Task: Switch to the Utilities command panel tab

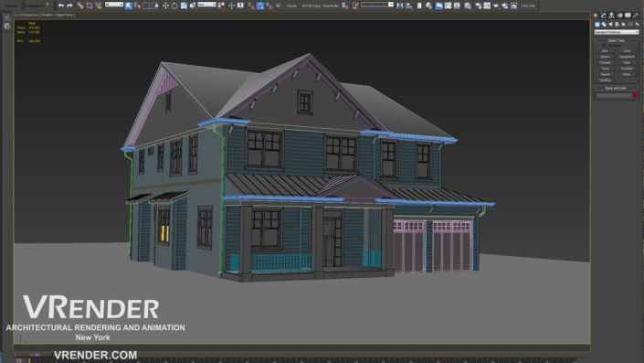Action: pyautogui.click(x=636, y=16)
